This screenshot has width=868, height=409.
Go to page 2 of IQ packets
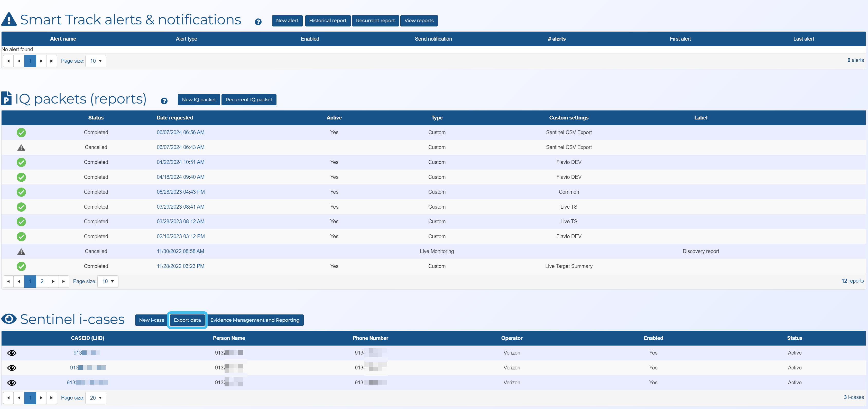[x=42, y=281]
